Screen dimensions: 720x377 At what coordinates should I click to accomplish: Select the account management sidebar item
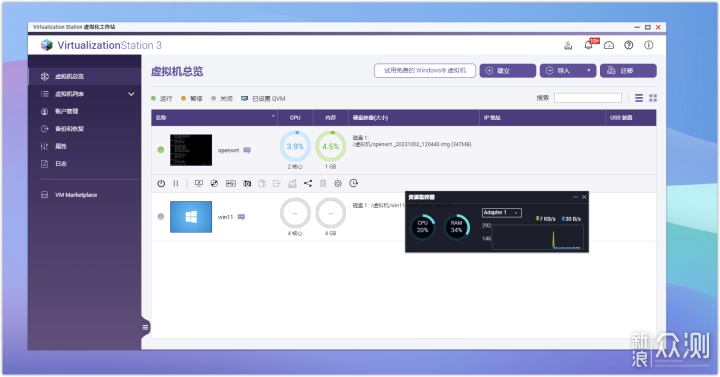click(x=67, y=111)
